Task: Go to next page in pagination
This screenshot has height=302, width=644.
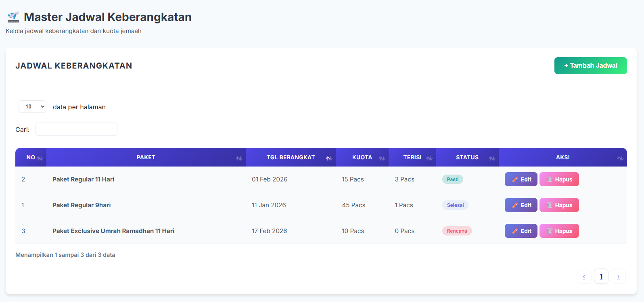Action: [x=618, y=277]
